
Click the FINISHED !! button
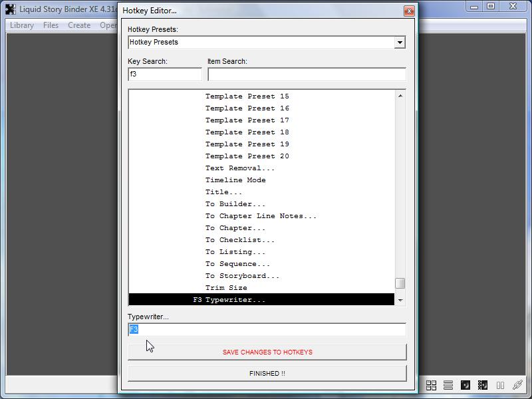tap(267, 373)
